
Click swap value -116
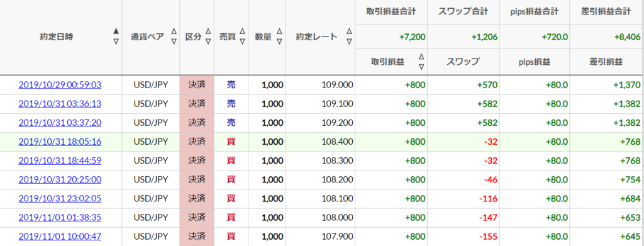point(488,198)
